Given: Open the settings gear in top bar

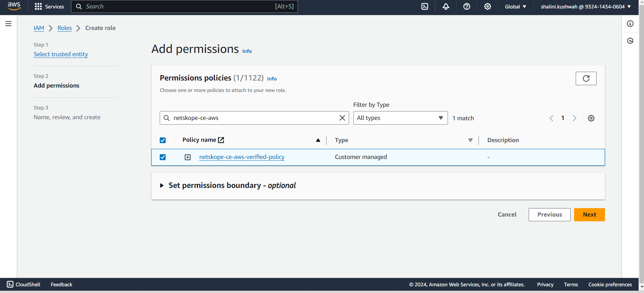Looking at the screenshot, I should [x=487, y=6].
